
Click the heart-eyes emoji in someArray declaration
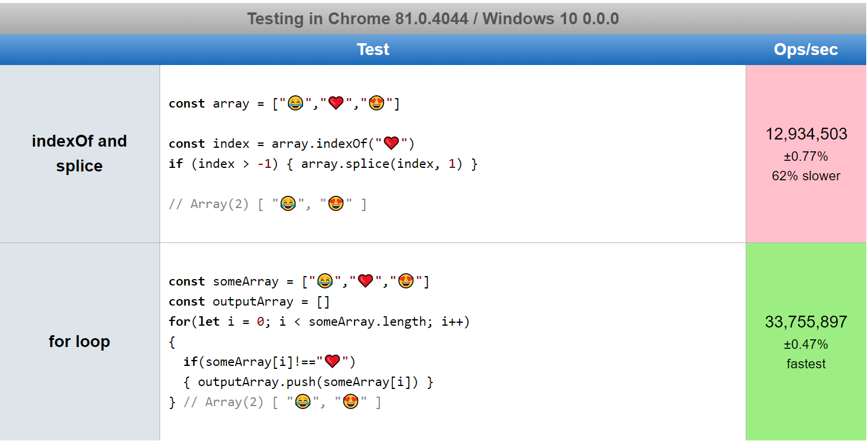click(406, 281)
